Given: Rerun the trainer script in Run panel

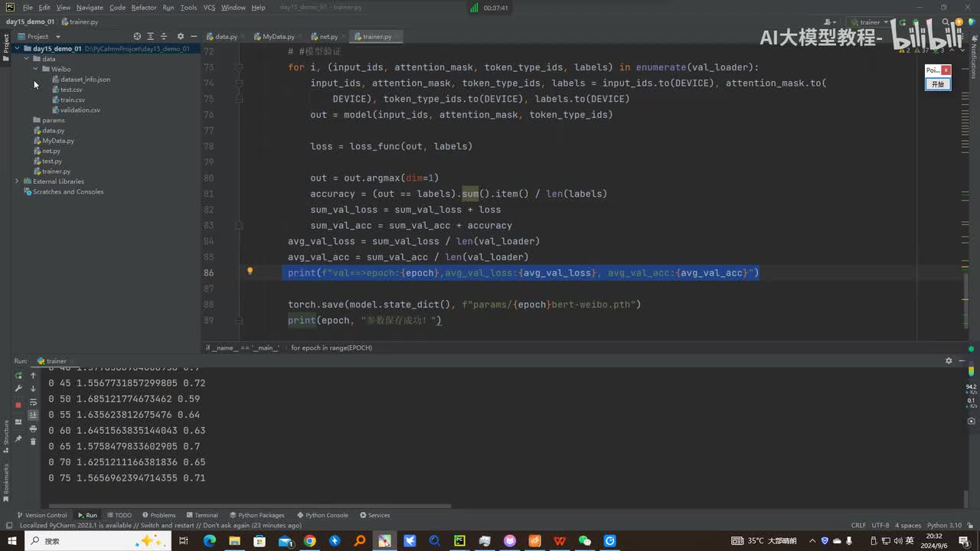Looking at the screenshot, I should coord(18,376).
